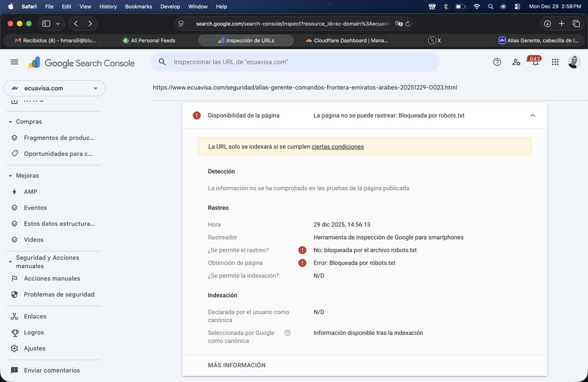Open the ecuavisa.com property selector dropdown
This screenshot has width=588, height=382.
(54, 88)
